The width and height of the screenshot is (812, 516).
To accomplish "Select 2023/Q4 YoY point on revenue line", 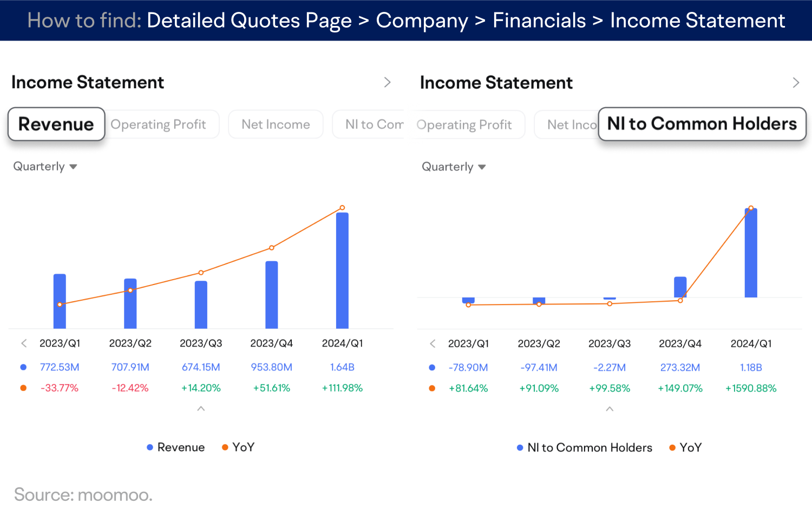I will [x=272, y=248].
